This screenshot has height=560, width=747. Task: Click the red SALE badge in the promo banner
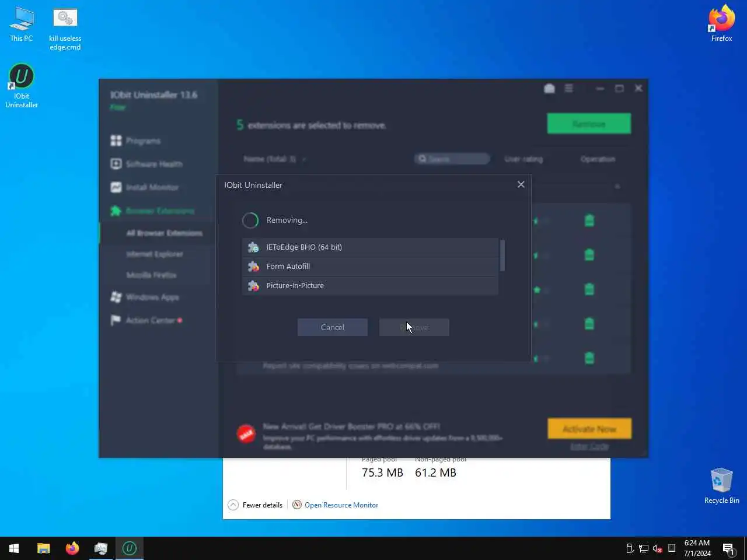tap(246, 433)
